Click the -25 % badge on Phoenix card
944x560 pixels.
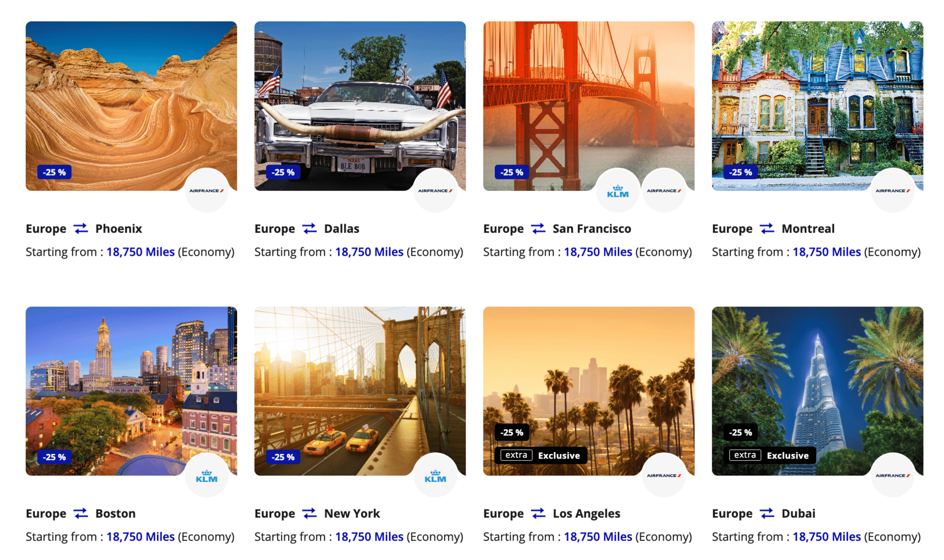pyautogui.click(x=54, y=173)
